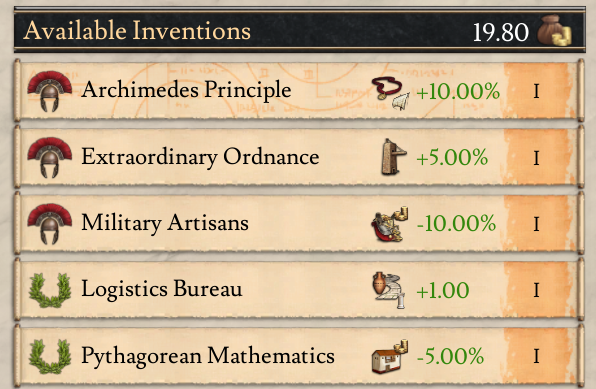This screenshot has width=596, height=389.
Task: Click the helmet icon beside Military Artisans
Action: coord(49,224)
